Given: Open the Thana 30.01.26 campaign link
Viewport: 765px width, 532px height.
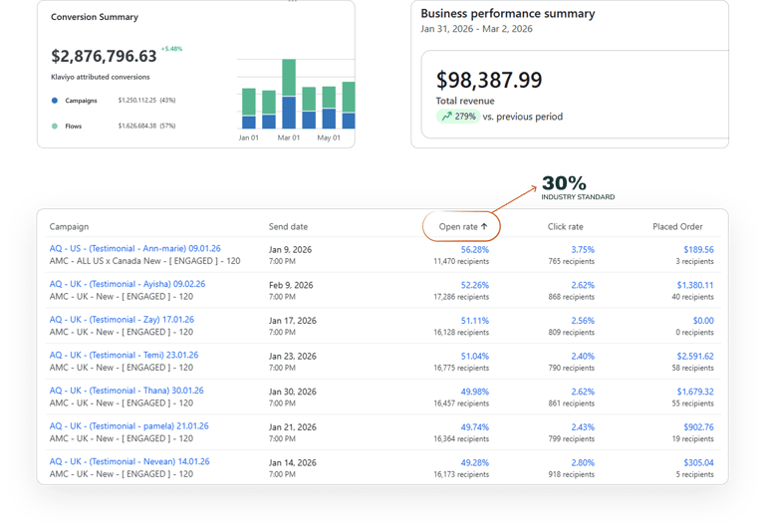Looking at the screenshot, I should click(127, 391).
